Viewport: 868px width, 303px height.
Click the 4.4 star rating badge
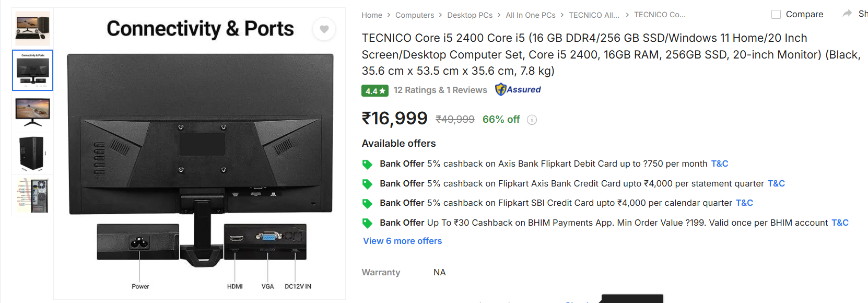click(375, 91)
